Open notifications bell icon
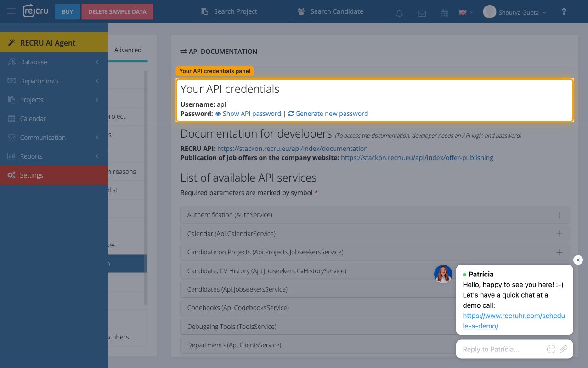Image resolution: width=588 pixels, height=368 pixels. tap(399, 13)
